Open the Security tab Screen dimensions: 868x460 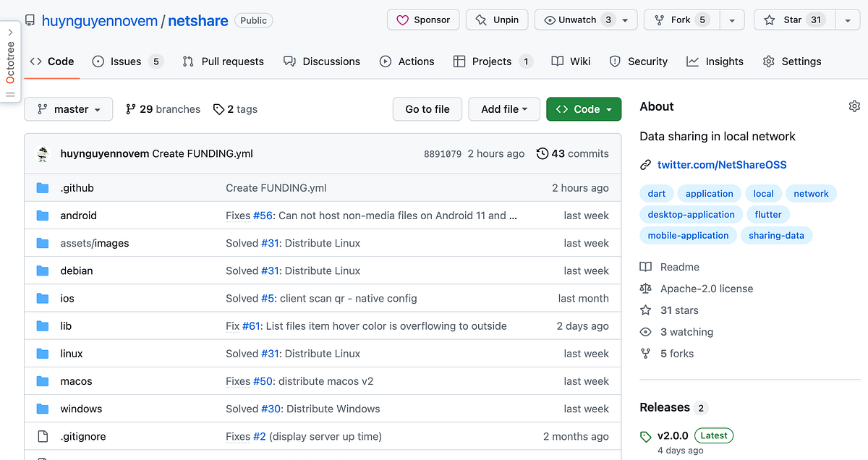tap(638, 61)
